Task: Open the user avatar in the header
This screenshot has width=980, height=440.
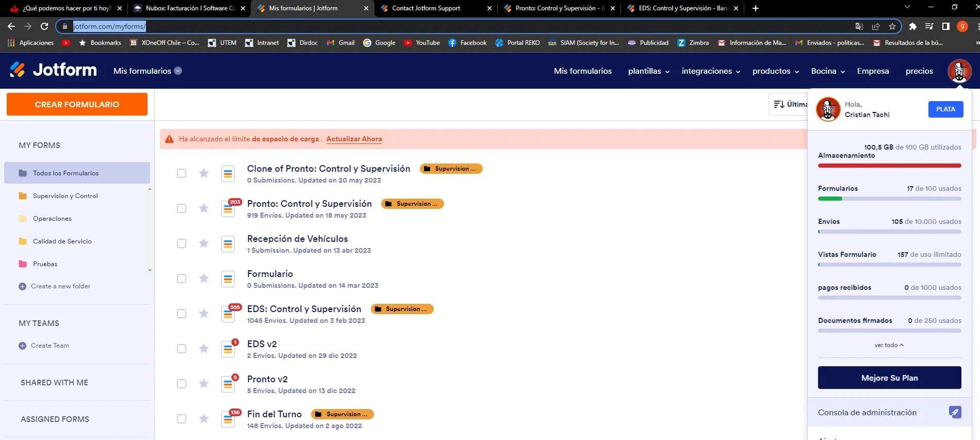Action: tap(959, 71)
